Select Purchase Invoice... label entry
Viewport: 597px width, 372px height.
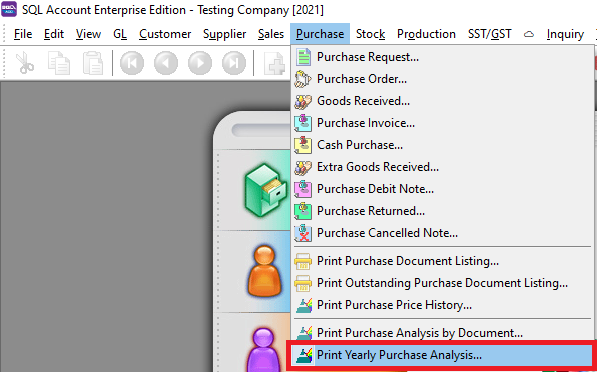(x=366, y=123)
